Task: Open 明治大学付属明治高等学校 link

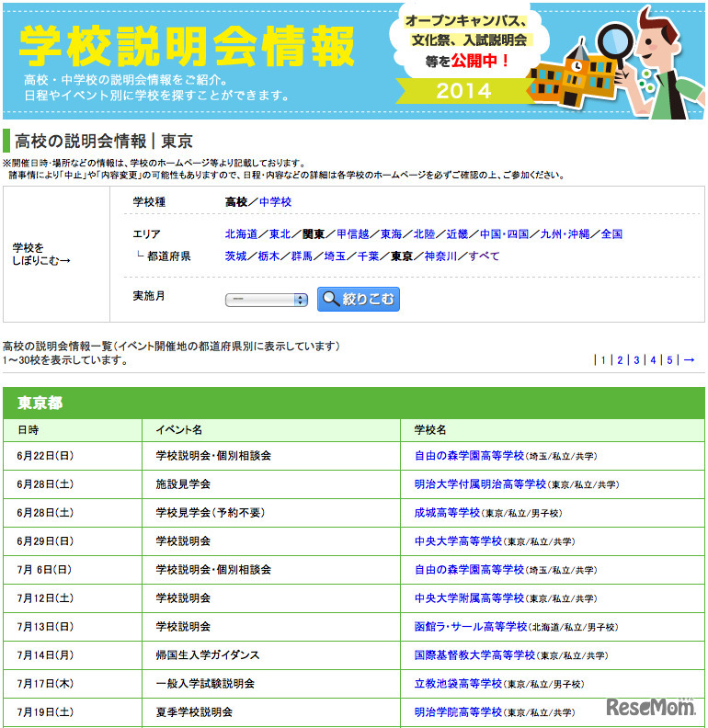Action: coord(480,484)
